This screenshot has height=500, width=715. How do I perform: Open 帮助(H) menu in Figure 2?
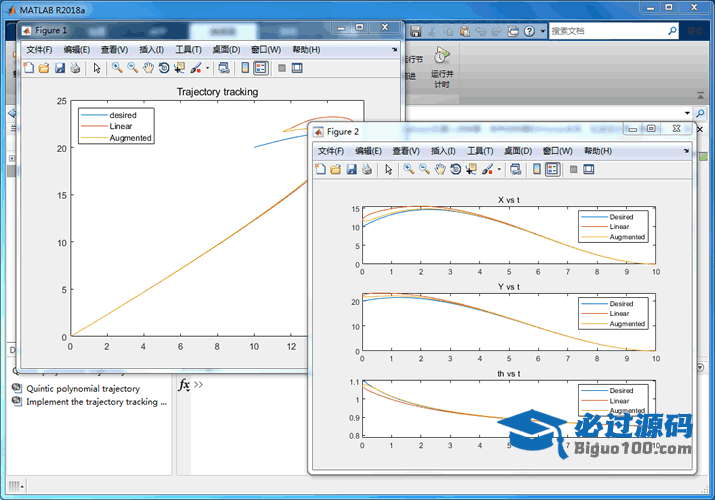coord(598,151)
